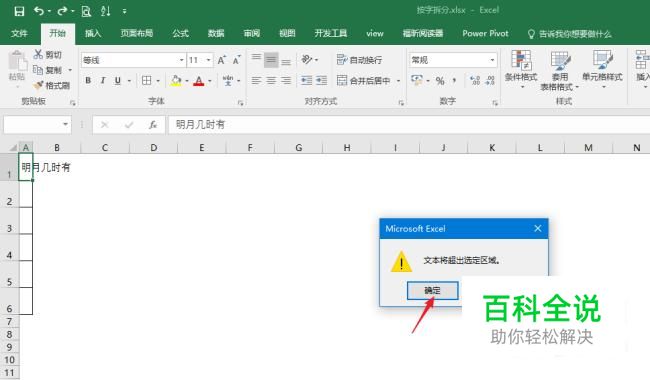Apply cell borders icon
Viewport: 650px width, 380px height.
click(x=146, y=80)
